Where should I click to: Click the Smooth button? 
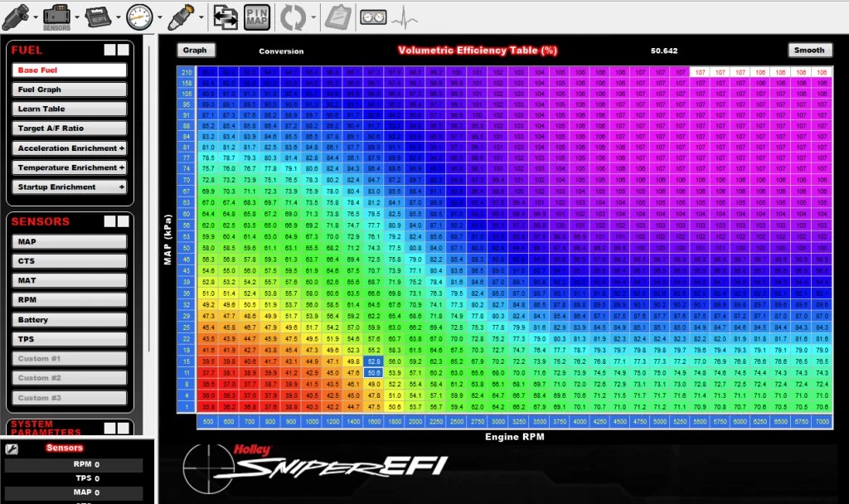coord(810,50)
